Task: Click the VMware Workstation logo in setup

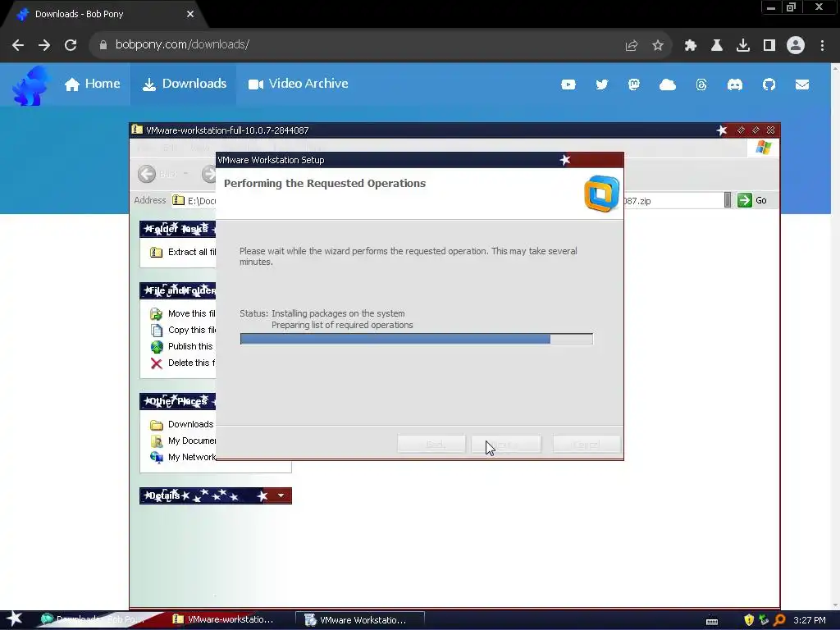Action: coord(601,194)
